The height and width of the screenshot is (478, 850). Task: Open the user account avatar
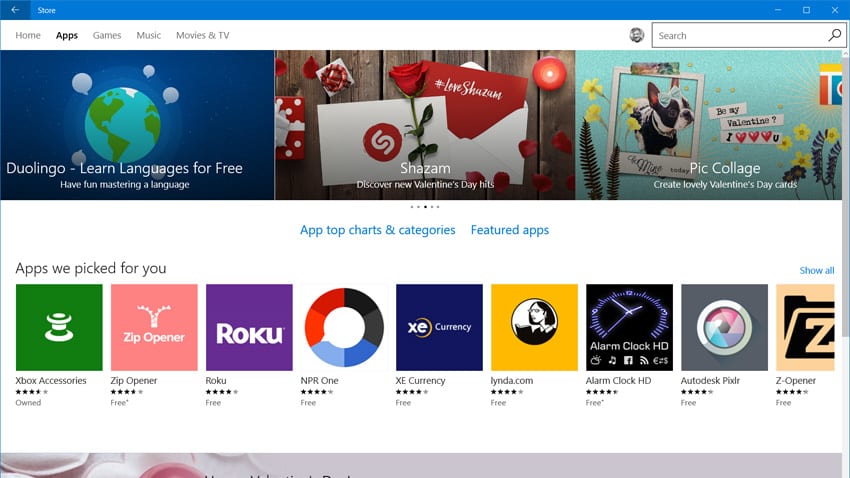(636, 35)
